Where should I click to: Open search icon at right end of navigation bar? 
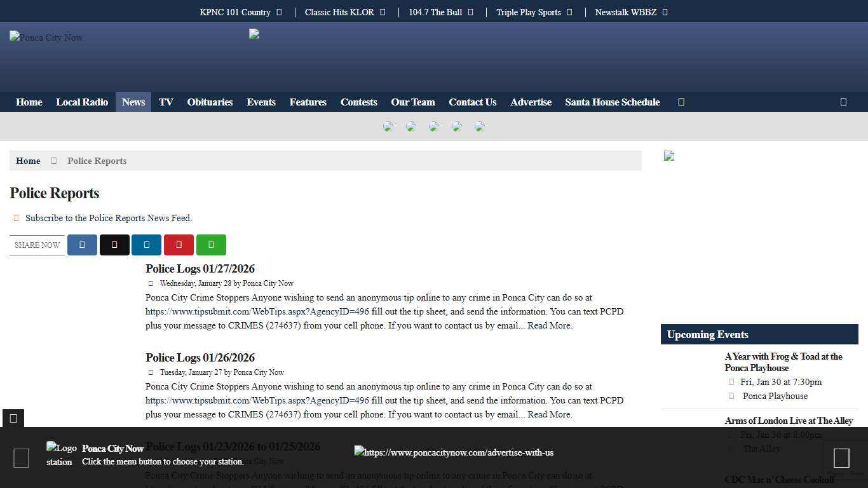843,102
